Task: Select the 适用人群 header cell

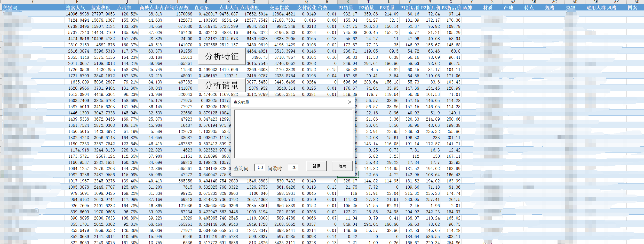Action: pyautogui.click(x=595, y=8)
